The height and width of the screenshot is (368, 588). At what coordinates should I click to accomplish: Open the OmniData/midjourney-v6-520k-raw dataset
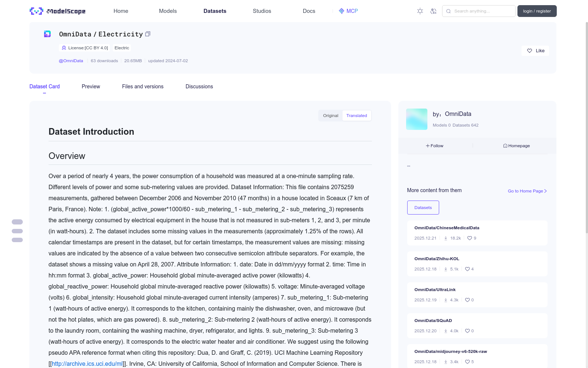[451, 351]
